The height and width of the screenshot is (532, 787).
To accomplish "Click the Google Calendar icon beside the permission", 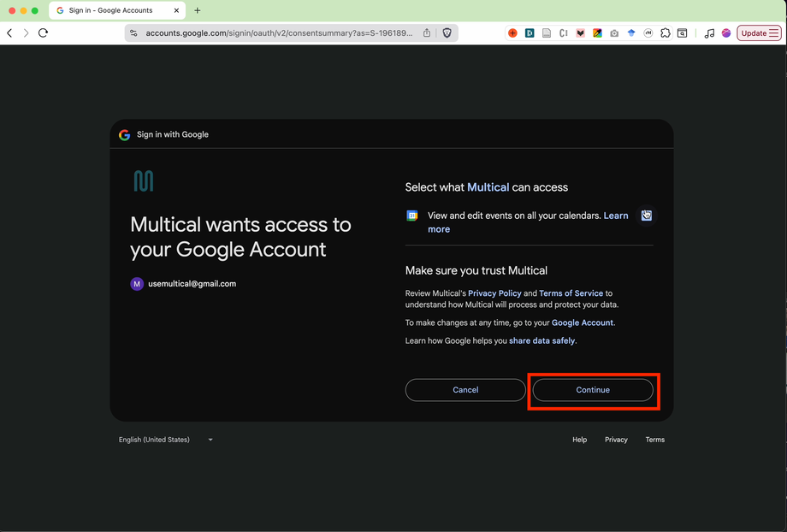I will point(412,216).
